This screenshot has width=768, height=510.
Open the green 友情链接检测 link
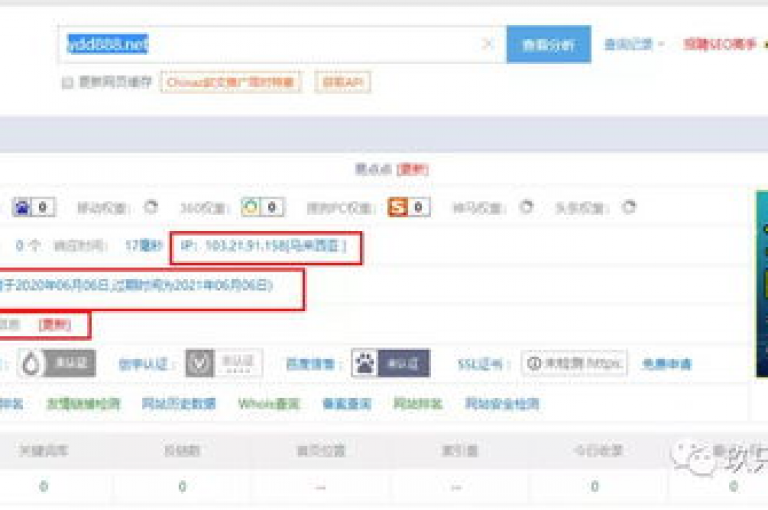[x=83, y=404]
